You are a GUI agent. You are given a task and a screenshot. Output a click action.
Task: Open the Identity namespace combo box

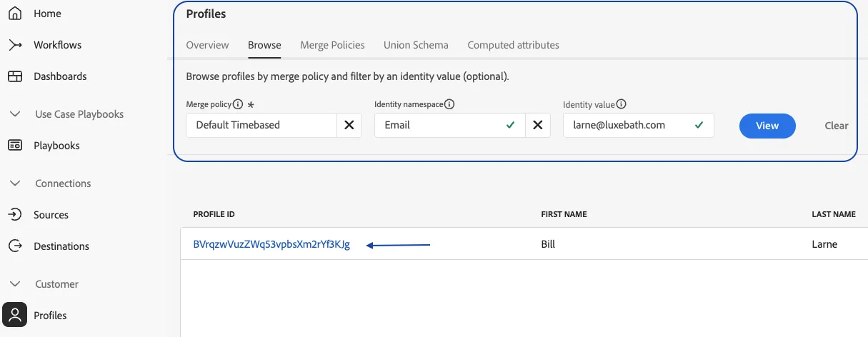click(450, 125)
